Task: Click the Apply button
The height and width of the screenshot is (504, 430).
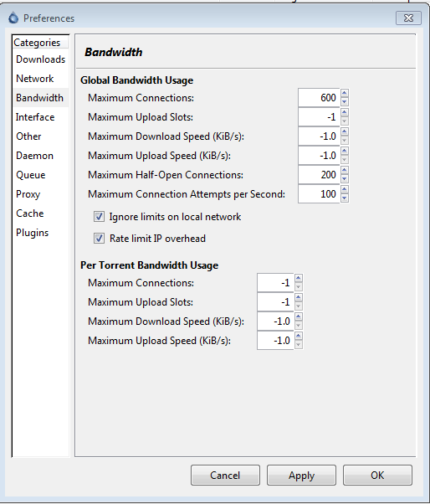Action: pyautogui.click(x=301, y=475)
